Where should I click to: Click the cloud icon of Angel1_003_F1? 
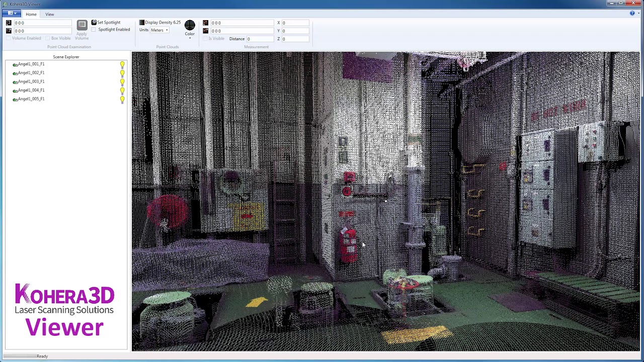[x=15, y=82]
